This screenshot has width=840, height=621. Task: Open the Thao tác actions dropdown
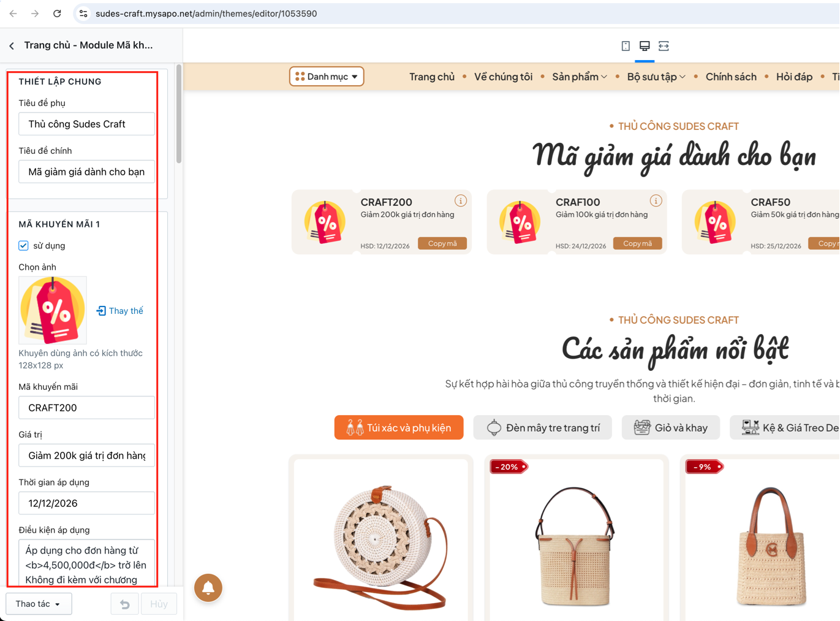(39, 604)
